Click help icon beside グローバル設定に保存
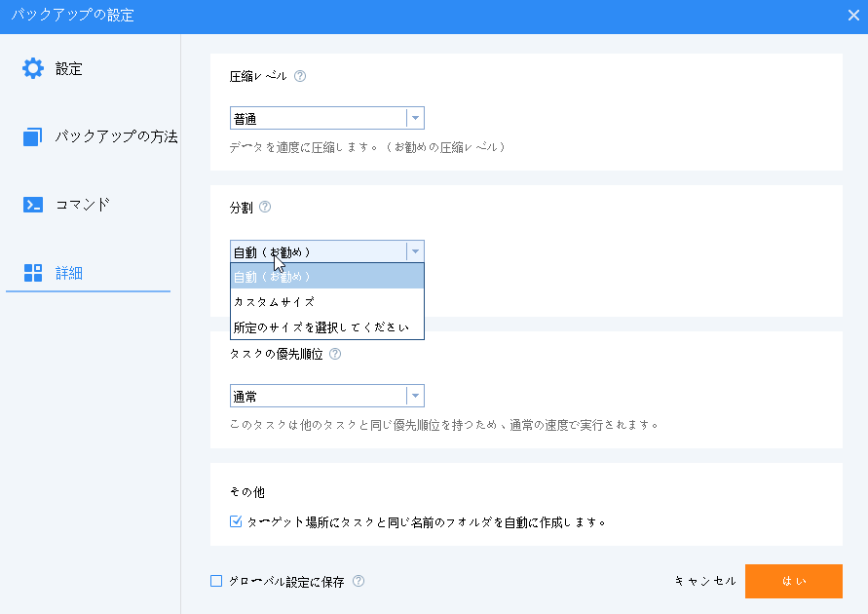The width and height of the screenshot is (868, 614). pyautogui.click(x=359, y=582)
